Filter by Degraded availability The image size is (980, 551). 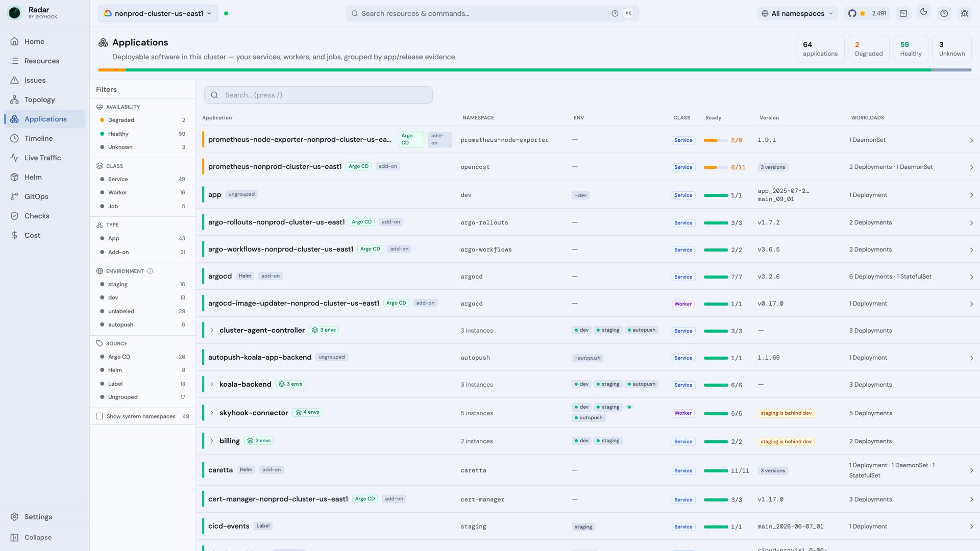(x=142, y=120)
